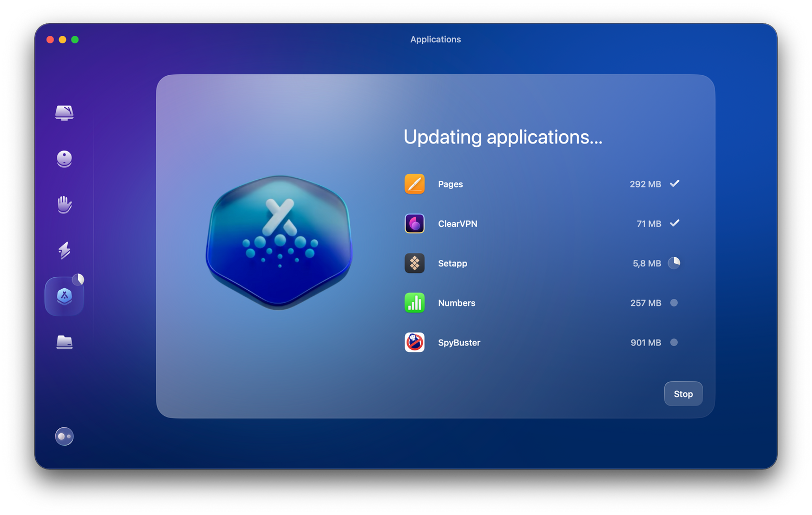Viewport: 812px width, 515px height.
Task: Click the Numbers app icon
Action: 415,303
